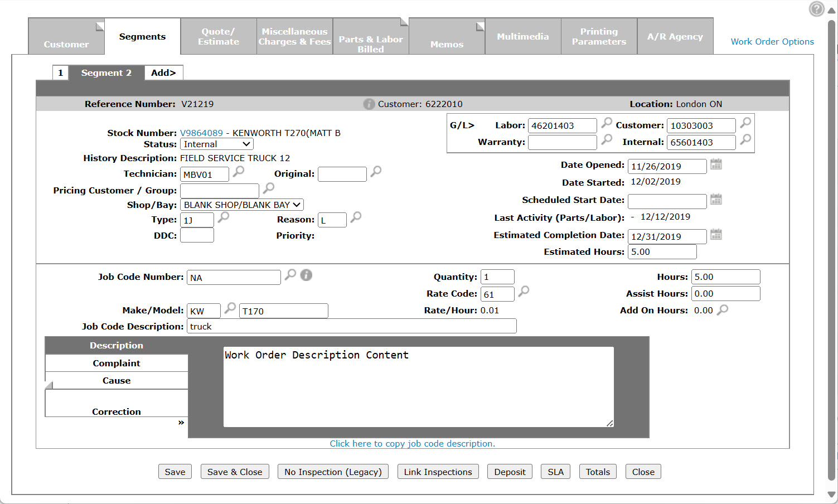Image resolution: width=838 pixels, height=504 pixels.
Task: Switch to the Memos tab
Action: click(x=447, y=44)
